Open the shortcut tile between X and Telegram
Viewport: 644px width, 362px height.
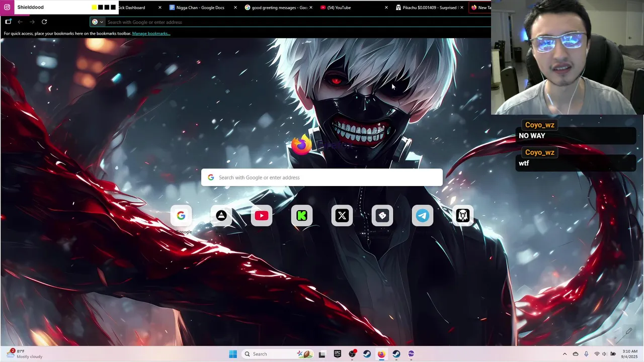pyautogui.click(x=382, y=216)
